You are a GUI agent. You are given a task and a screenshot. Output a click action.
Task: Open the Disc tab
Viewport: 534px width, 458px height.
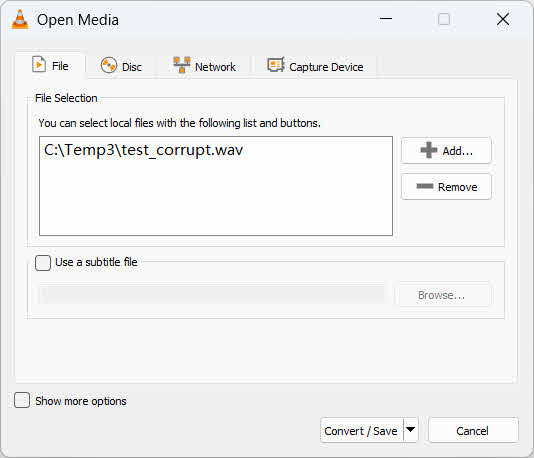coord(121,66)
